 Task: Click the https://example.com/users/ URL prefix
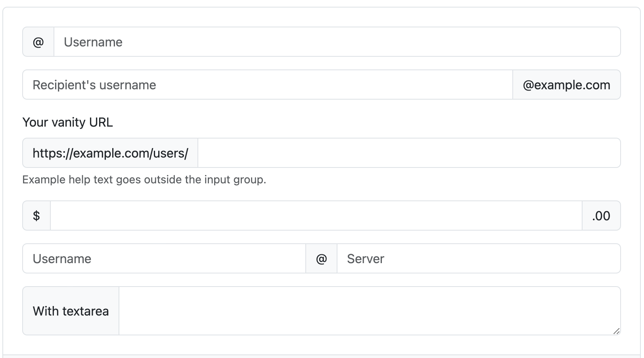(110, 153)
